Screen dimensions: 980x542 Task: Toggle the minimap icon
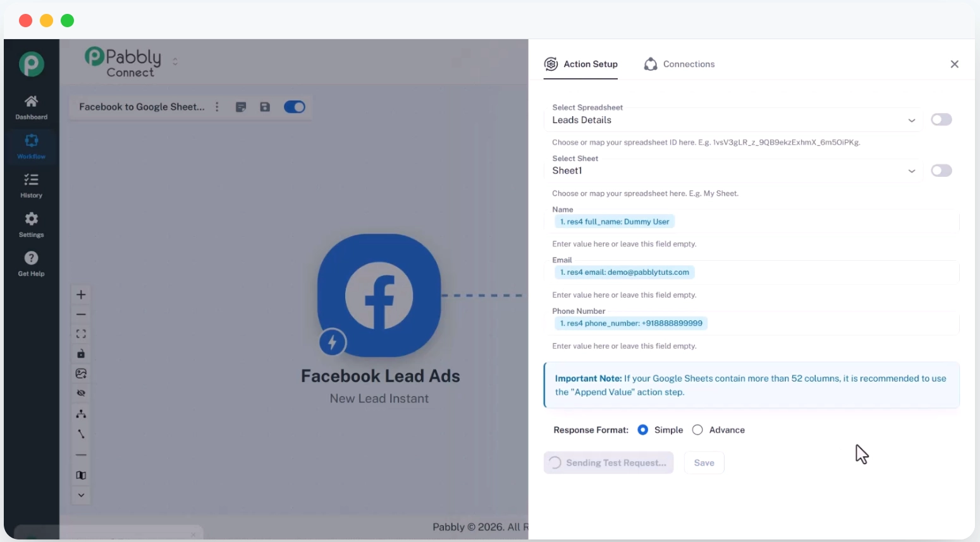[81, 475]
